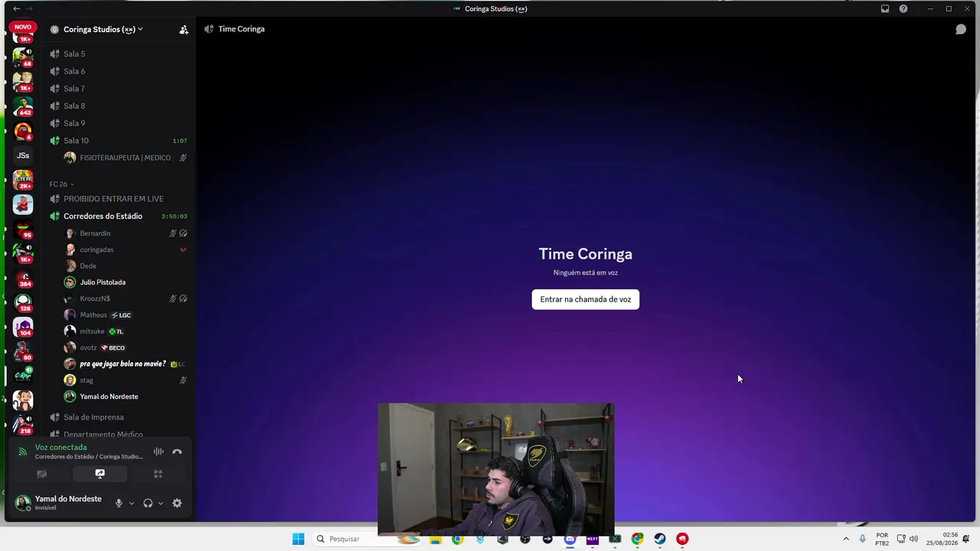Image resolution: width=980 pixels, height=551 pixels.
Task: Open the server with the 80 badge
Action: point(23,351)
